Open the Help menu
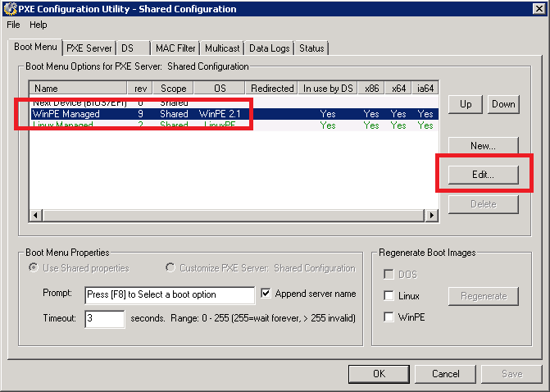550x392 pixels. [x=39, y=25]
